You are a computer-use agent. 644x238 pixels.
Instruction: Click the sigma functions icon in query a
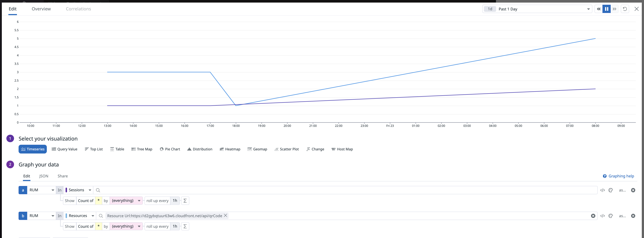185,201
